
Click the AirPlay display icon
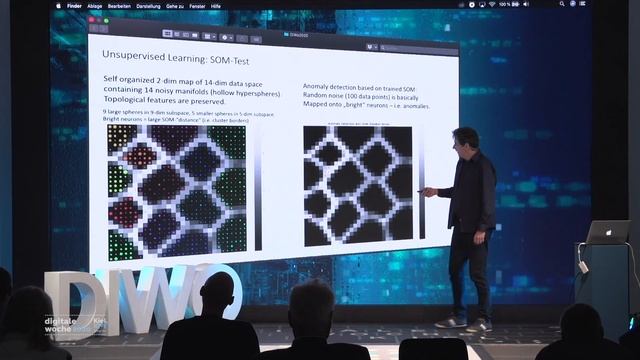482,4
